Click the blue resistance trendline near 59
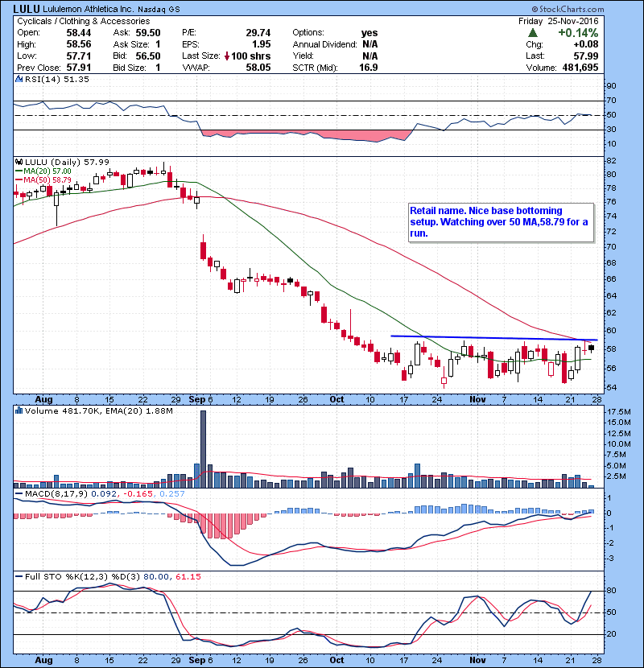The height and width of the screenshot is (668, 644). tap(494, 338)
